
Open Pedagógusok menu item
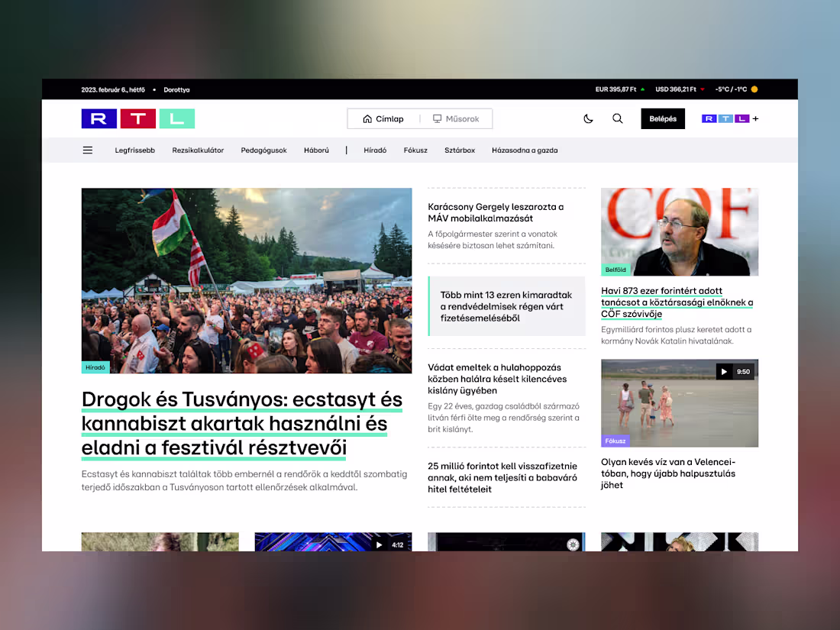click(264, 150)
